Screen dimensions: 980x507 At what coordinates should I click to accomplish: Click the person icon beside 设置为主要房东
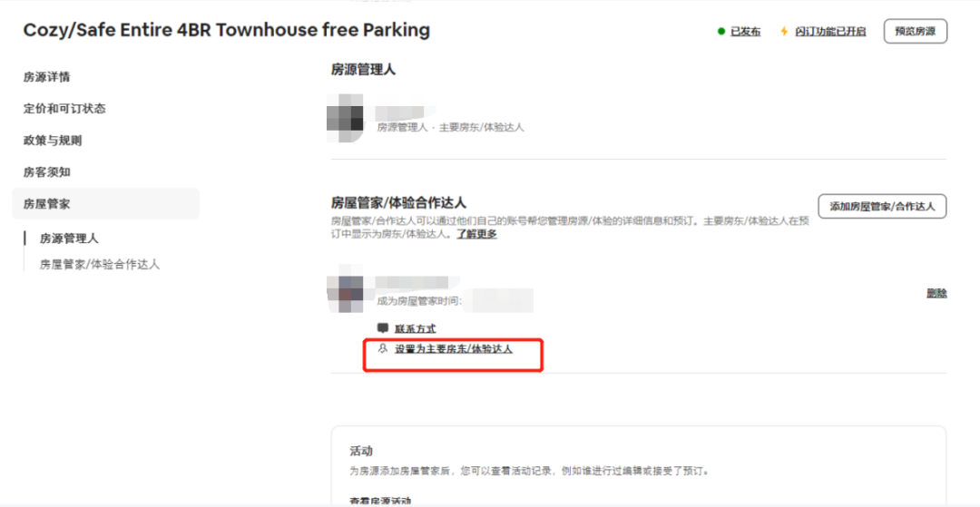pos(383,349)
